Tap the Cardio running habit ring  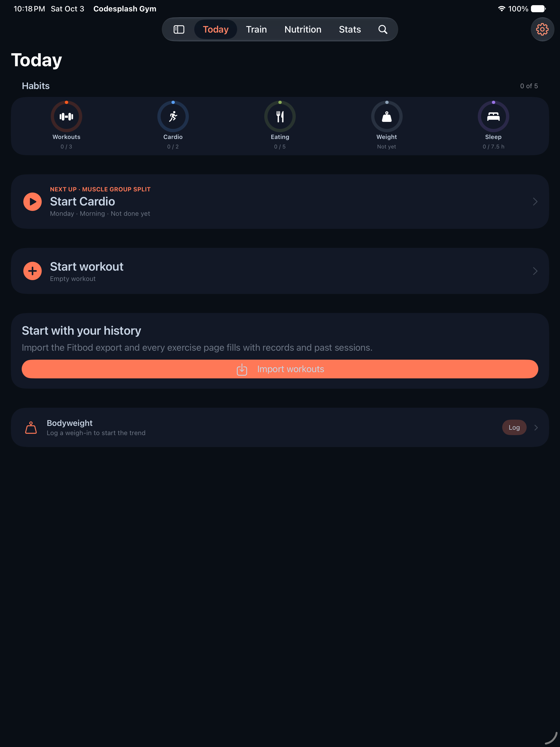click(x=173, y=116)
